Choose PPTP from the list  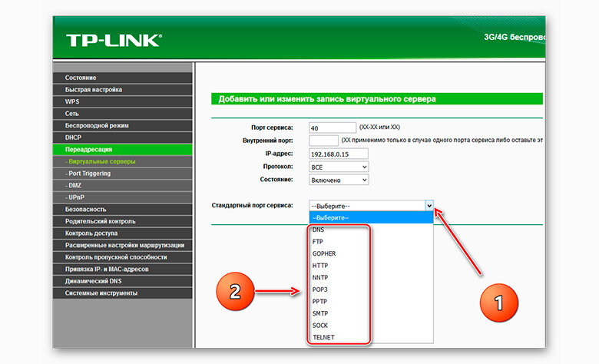371,301
